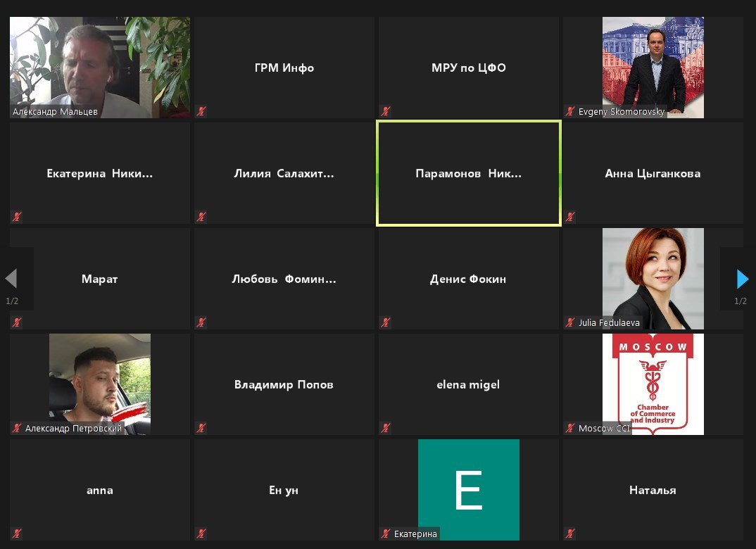Click Любовь Фомин... participant name

[284, 279]
